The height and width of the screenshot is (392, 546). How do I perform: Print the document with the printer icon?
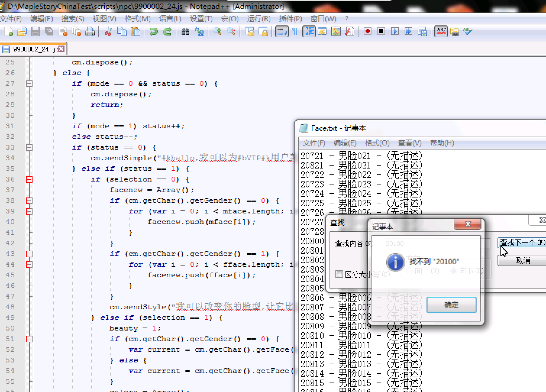click(x=90, y=32)
